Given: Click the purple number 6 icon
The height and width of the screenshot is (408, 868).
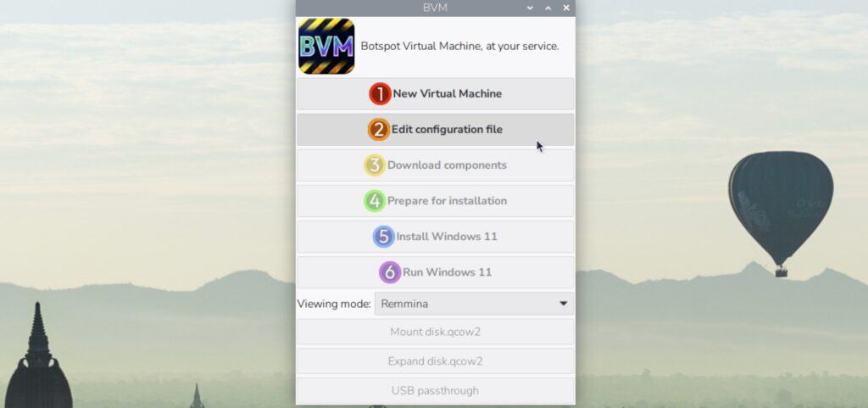Looking at the screenshot, I should click(389, 272).
